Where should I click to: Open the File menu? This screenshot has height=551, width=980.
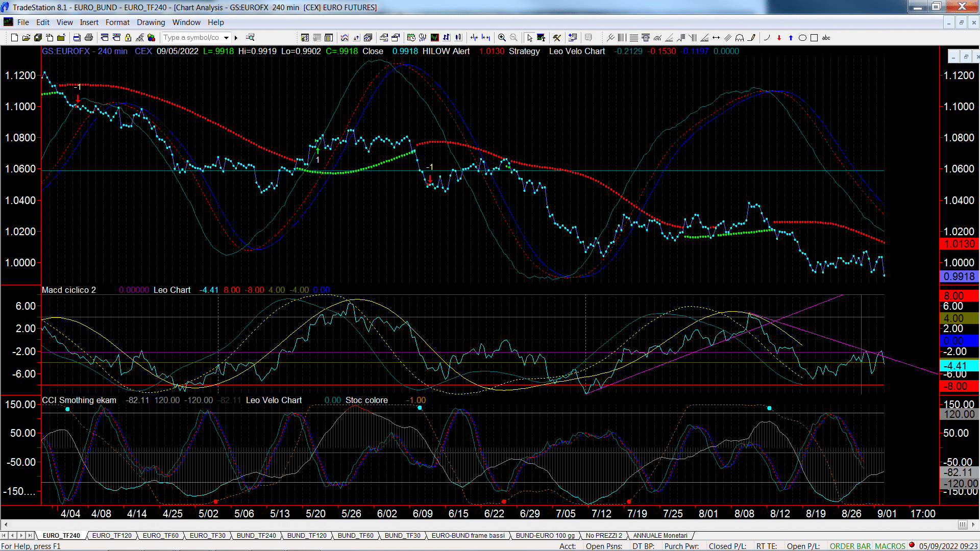pyautogui.click(x=23, y=22)
